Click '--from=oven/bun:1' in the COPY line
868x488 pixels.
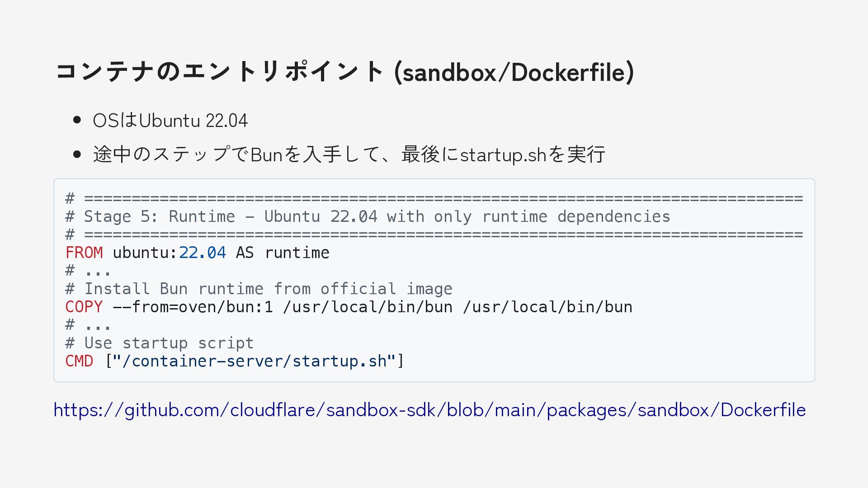coord(193,307)
